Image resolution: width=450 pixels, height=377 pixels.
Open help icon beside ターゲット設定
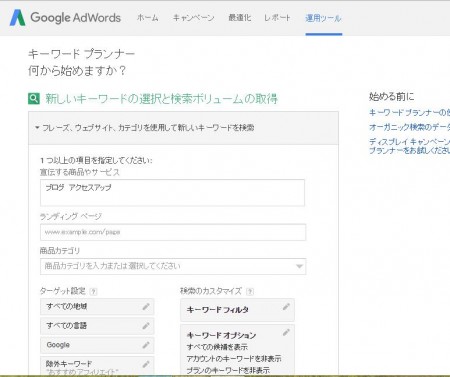point(94,292)
